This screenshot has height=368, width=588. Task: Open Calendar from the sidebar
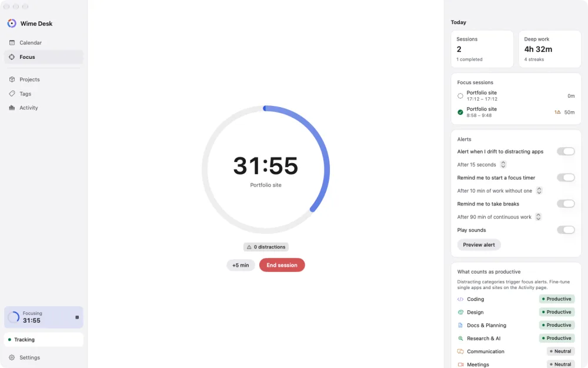pos(44,43)
